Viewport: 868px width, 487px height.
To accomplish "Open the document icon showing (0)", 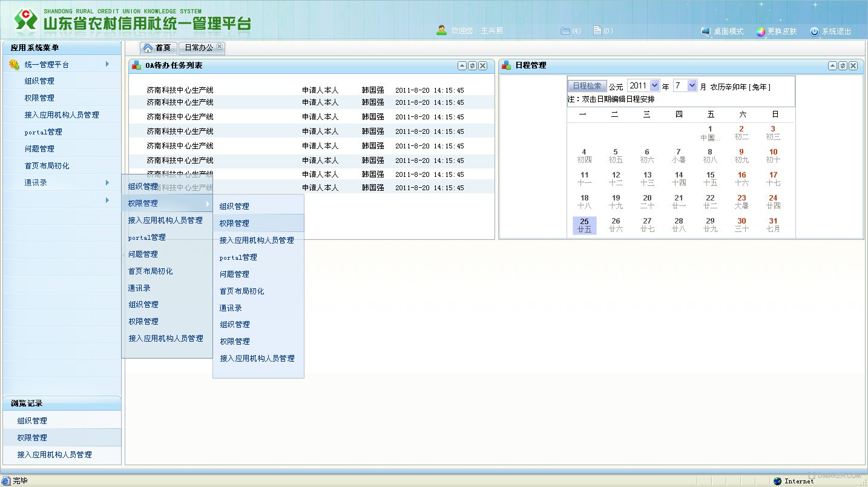I will point(597,30).
